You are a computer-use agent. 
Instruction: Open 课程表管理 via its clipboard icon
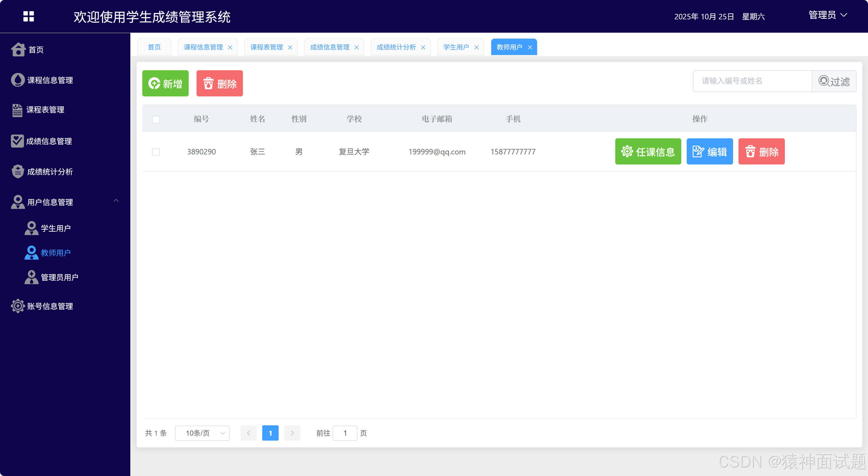tap(18, 110)
